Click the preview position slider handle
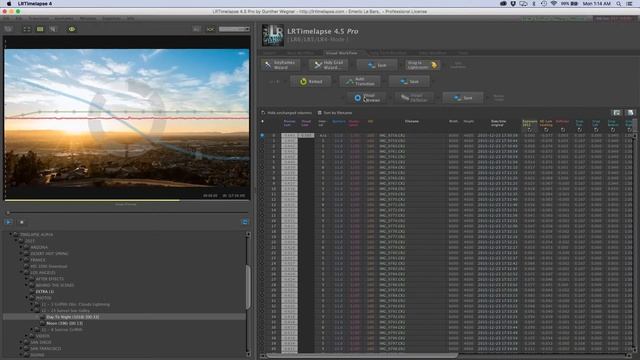The height and width of the screenshot is (360, 640). [7, 213]
